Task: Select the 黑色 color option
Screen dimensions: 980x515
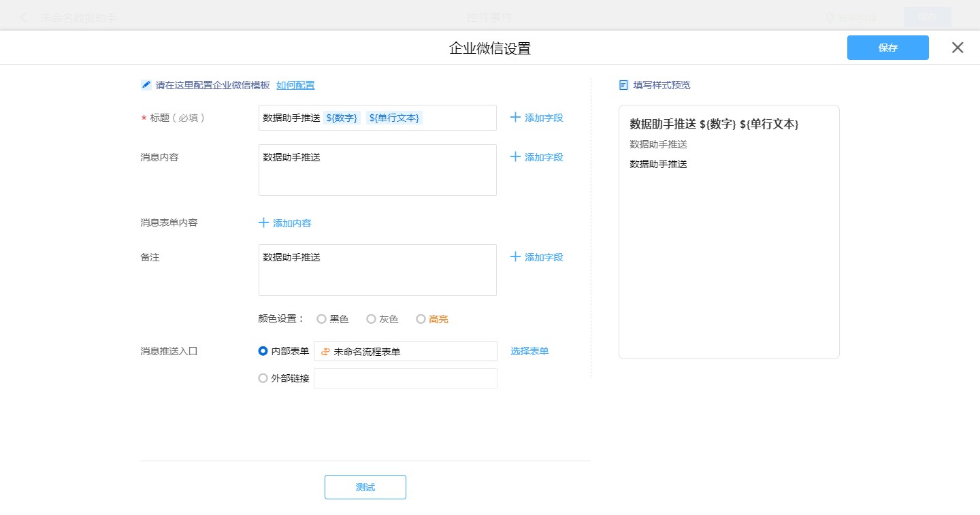Action: [322, 319]
